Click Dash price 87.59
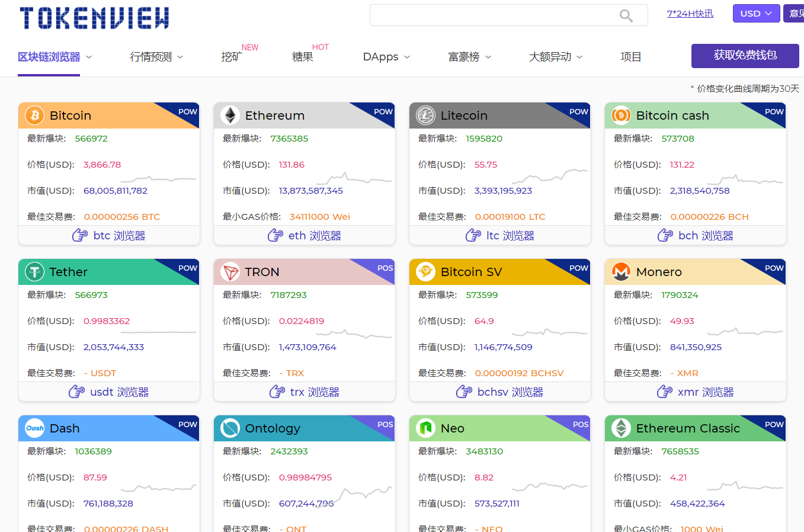The width and height of the screenshot is (804, 532). click(x=95, y=477)
